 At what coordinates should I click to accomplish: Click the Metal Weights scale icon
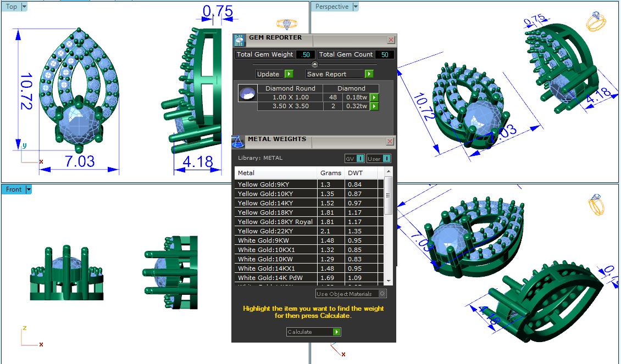click(x=238, y=142)
